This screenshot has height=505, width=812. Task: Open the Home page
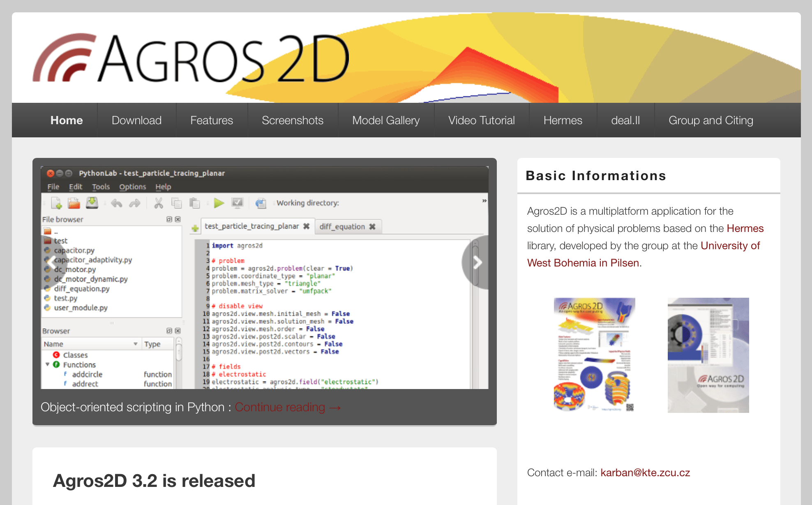click(67, 120)
